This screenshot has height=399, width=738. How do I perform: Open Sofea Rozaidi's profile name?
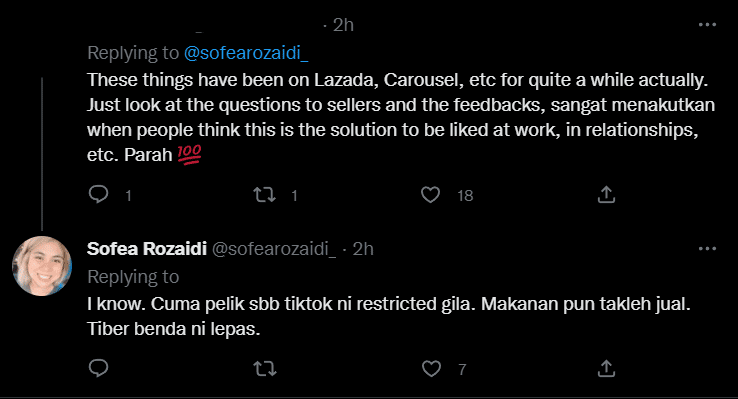[x=147, y=248]
